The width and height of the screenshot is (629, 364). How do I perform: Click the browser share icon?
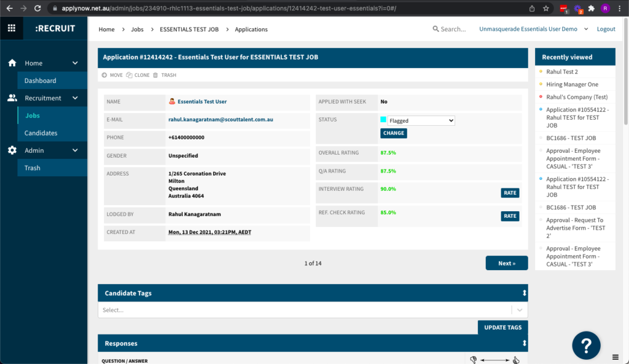point(532,9)
